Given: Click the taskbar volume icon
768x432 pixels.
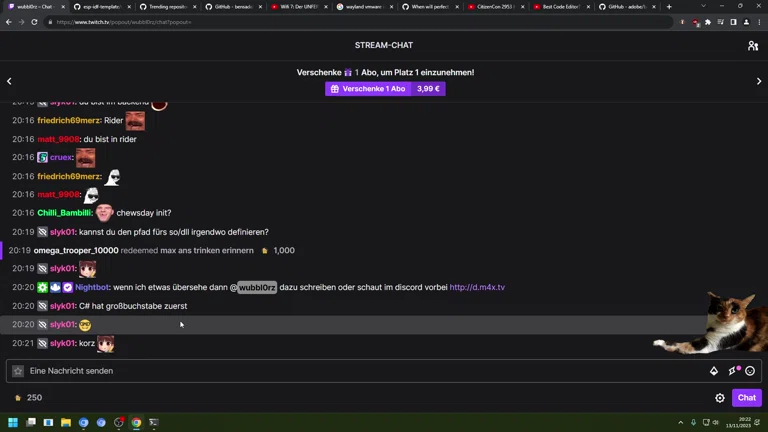Looking at the screenshot, I should [716, 422].
